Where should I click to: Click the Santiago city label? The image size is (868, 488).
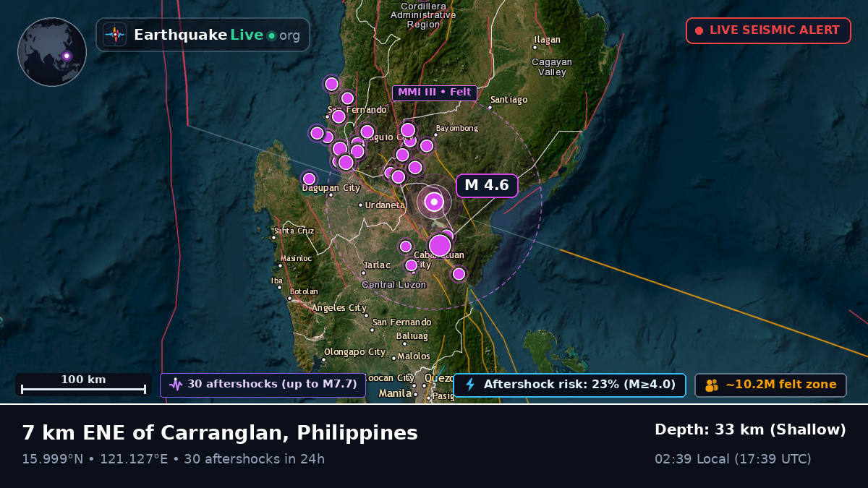tap(509, 100)
